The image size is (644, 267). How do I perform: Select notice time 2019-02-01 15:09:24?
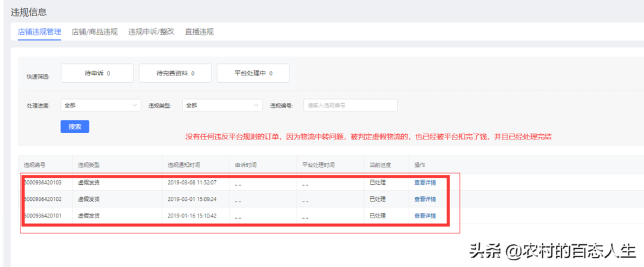[192, 199]
